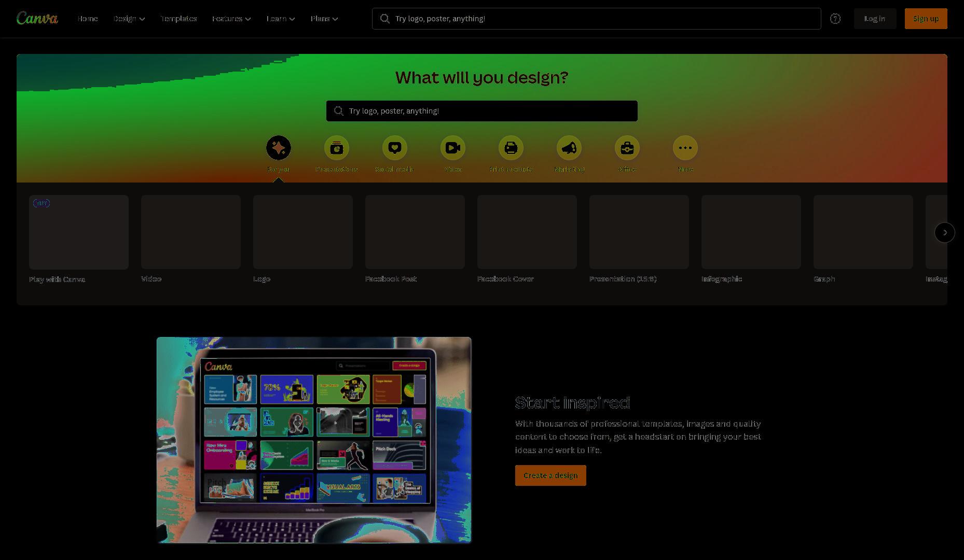The height and width of the screenshot is (560, 964).
Task: Open the More categories icon
Action: [685, 148]
